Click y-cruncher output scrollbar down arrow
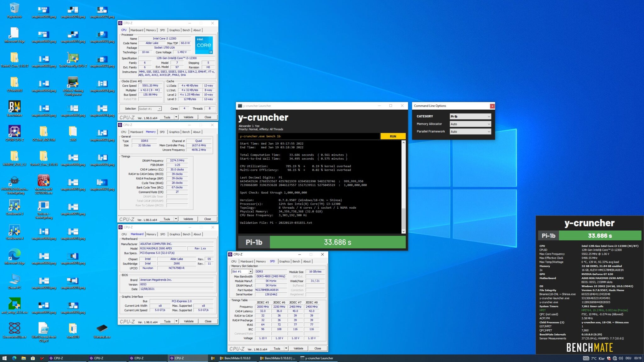The image size is (644, 362). [x=403, y=232]
